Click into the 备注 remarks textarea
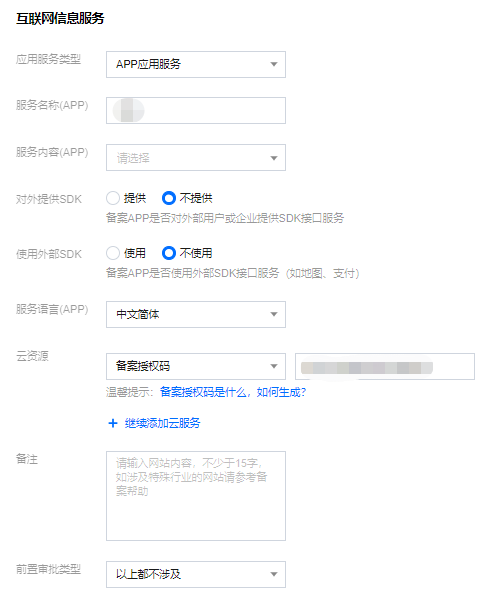 point(196,496)
